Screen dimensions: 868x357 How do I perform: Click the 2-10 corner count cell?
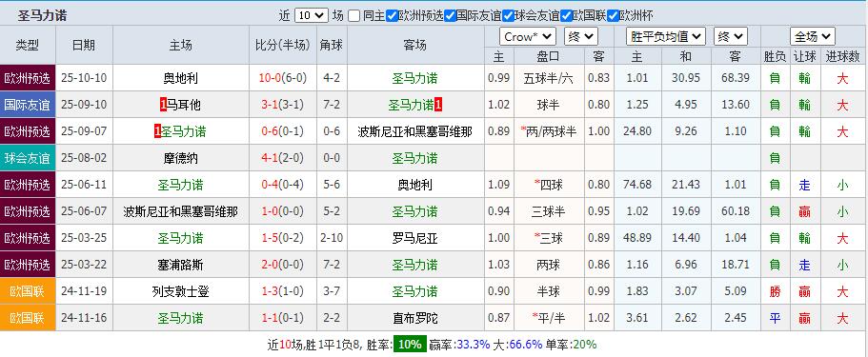pos(332,238)
